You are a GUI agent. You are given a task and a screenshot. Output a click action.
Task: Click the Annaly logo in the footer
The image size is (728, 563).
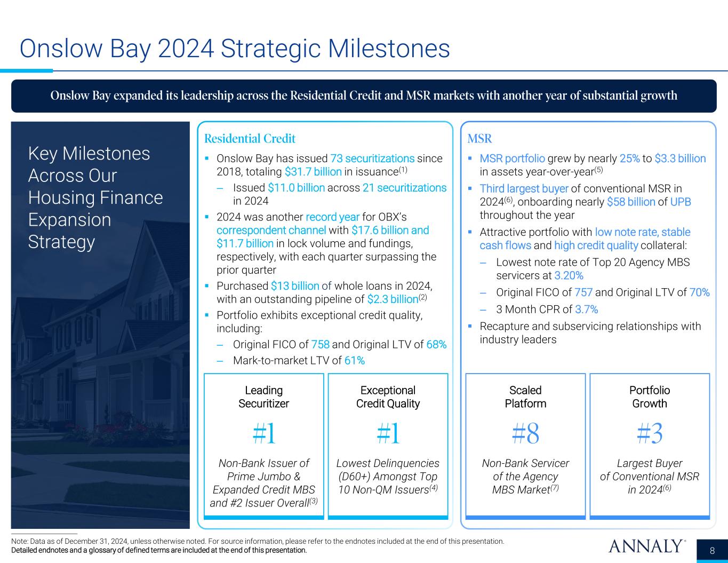pyautogui.click(x=646, y=546)
